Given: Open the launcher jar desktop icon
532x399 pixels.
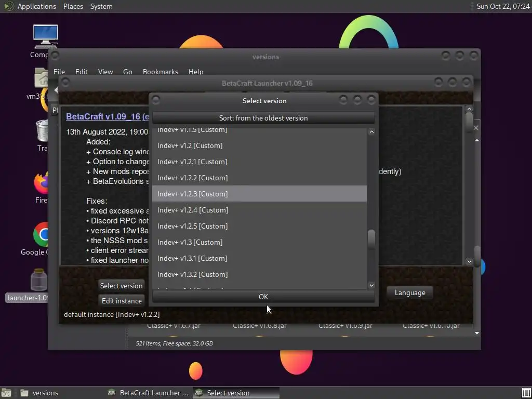Looking at the screenshot, I should pos(38,280).
